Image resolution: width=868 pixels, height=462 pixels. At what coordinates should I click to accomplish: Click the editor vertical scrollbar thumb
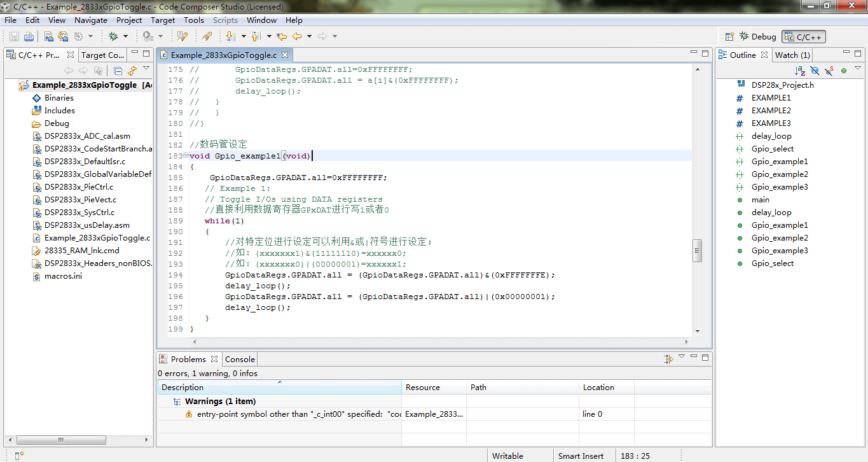(697, 250)
